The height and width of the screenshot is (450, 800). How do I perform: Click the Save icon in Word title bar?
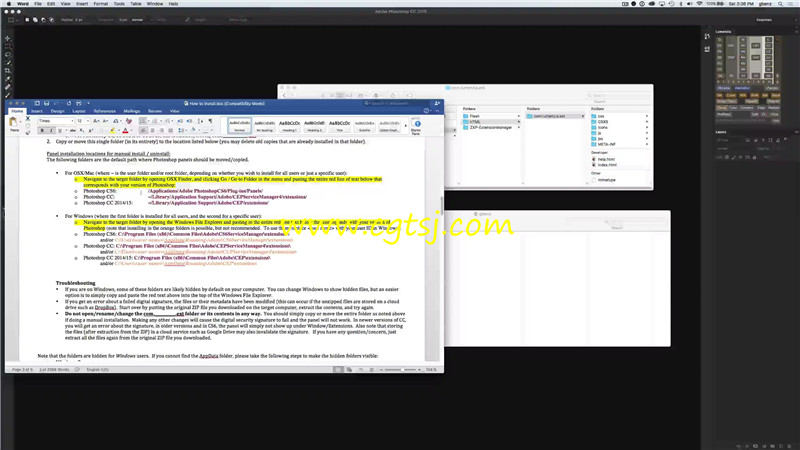click(46, 103)
